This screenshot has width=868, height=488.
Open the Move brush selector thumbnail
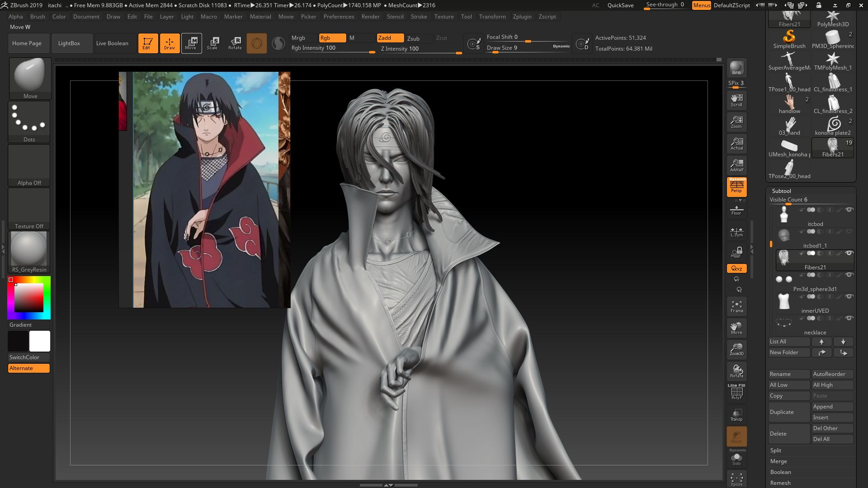click(x=30, y=79)
